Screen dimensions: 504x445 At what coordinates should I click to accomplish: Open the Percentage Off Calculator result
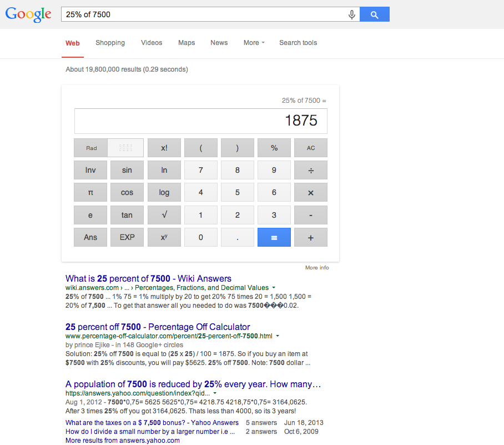[x=158, y=327]
